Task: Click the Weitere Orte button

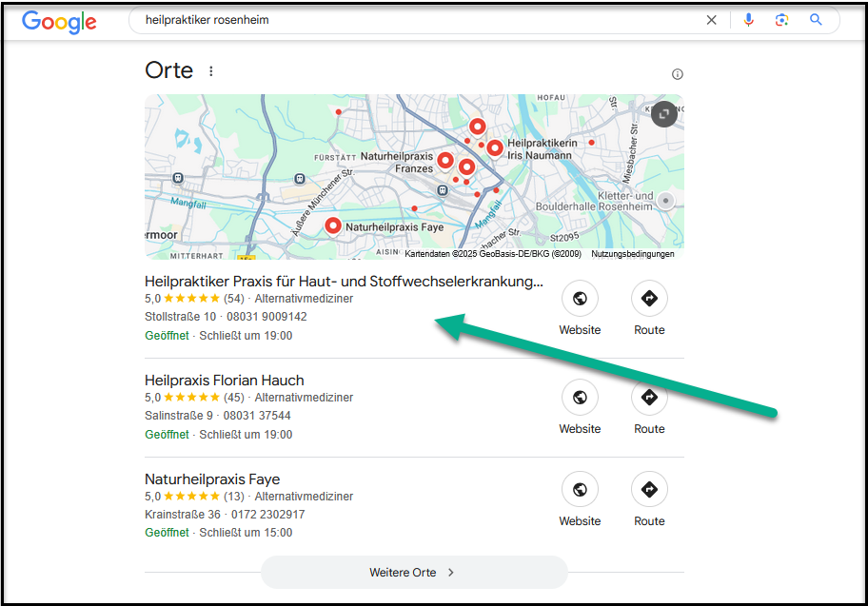Action: (x=414, y=573)
